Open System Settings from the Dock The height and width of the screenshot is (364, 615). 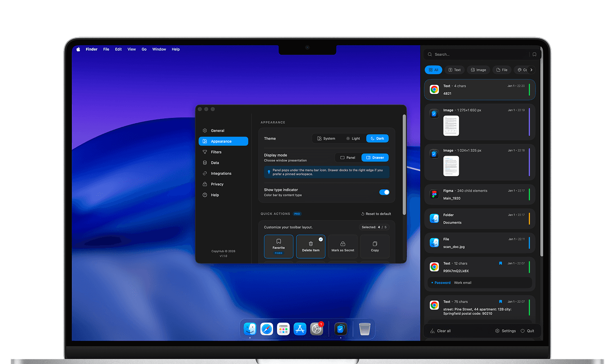(317, 329)
